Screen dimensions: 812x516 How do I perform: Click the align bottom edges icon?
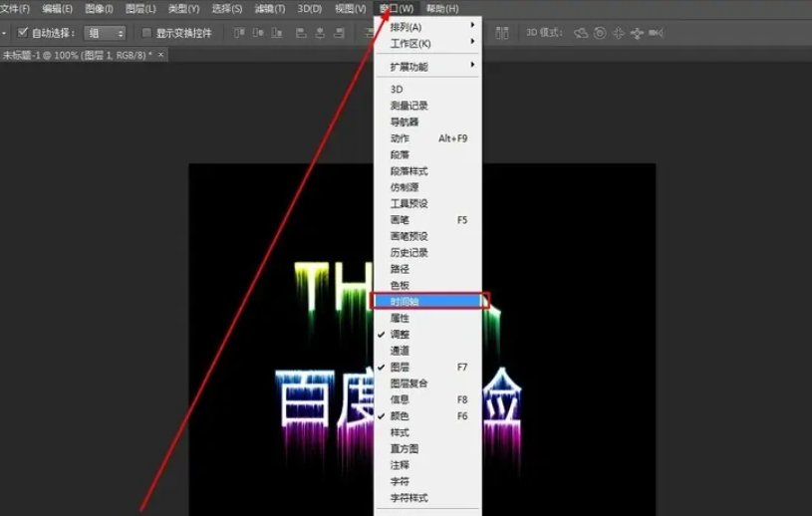(x=277, y=33)
